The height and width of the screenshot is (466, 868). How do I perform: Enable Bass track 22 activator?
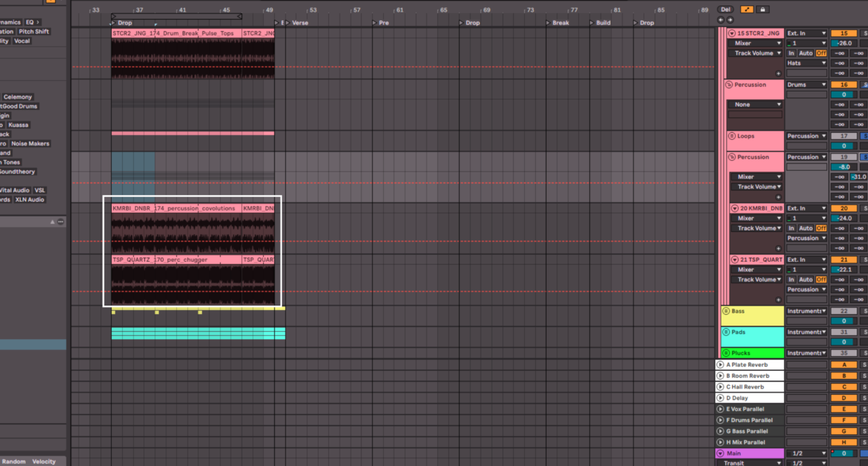(x=844, y=311)
